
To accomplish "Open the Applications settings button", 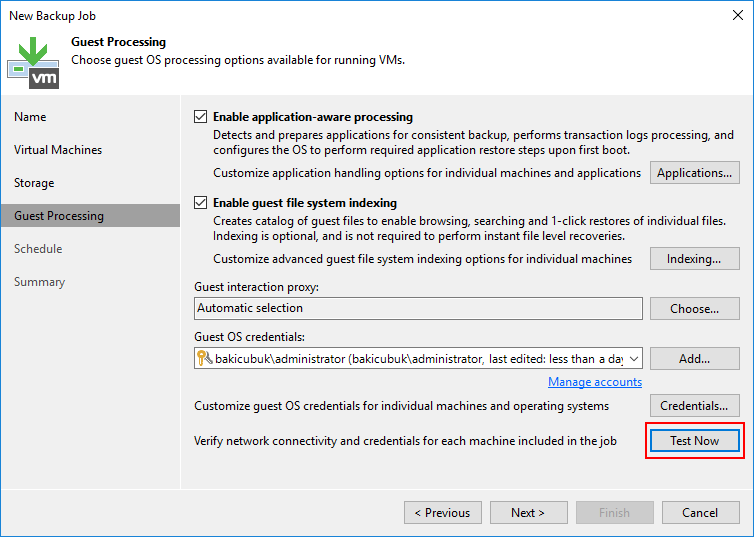I will click(x=695, y=173).
